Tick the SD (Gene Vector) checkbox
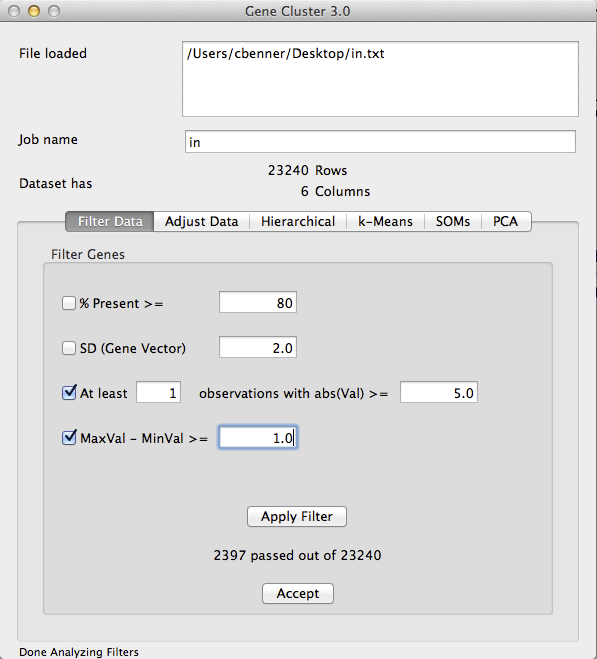 coord(69,348)
